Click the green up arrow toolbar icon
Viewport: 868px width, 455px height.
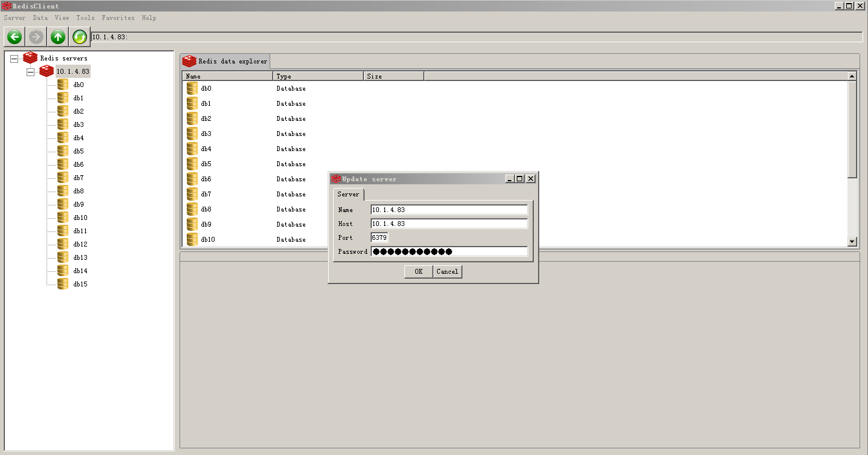(x=58, y=37)
